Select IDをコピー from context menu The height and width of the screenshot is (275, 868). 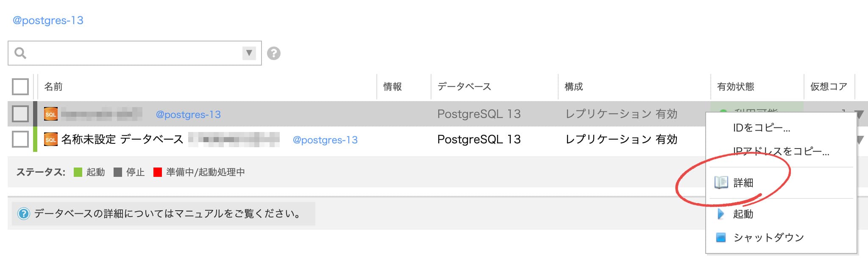point(762,128)
